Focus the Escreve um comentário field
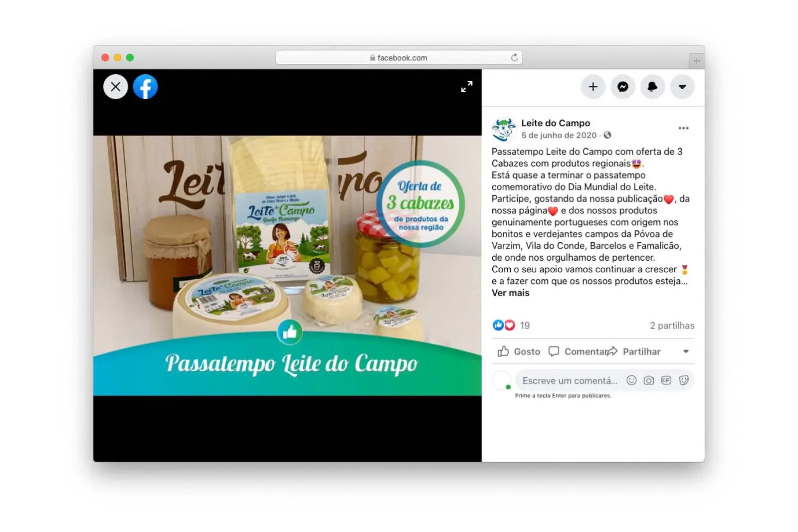Viewport: 798px width, 532px height. (x=570, y=381)
